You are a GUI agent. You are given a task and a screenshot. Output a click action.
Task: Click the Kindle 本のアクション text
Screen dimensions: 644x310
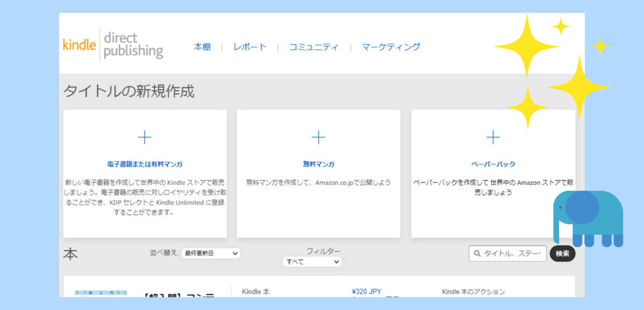coord(473,292)
